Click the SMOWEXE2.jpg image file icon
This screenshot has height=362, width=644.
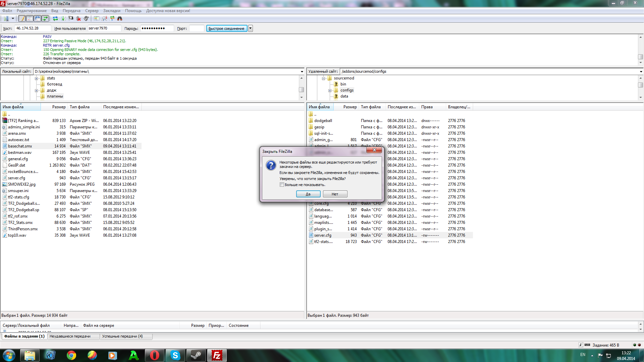pyautogui.click(x=5, y=184)
